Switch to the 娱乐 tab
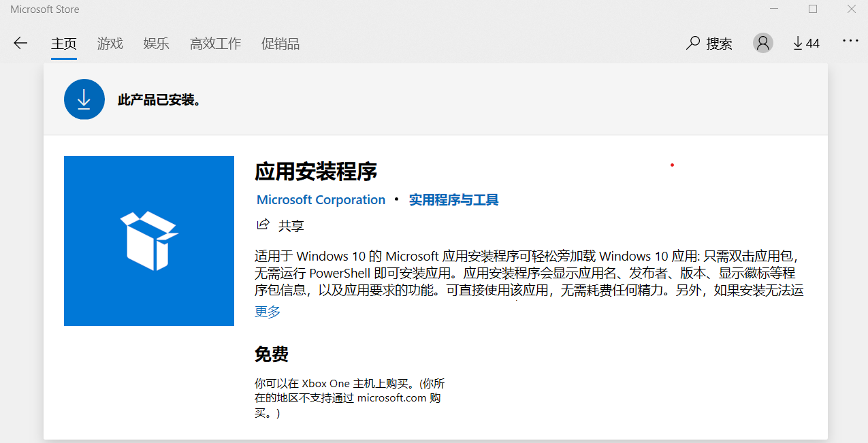This screenshot has height=443, width=868. [156, 43]
